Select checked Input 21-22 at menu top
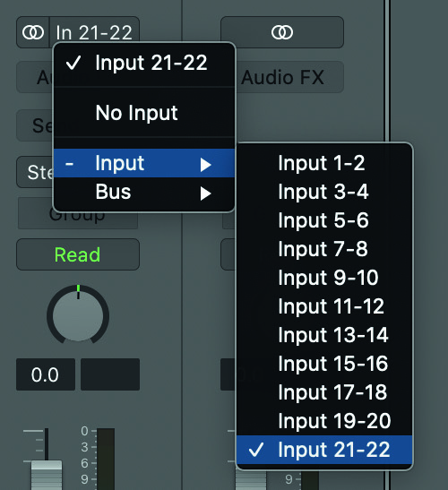The height and width of the screenshot is (490, 448). 144,63
